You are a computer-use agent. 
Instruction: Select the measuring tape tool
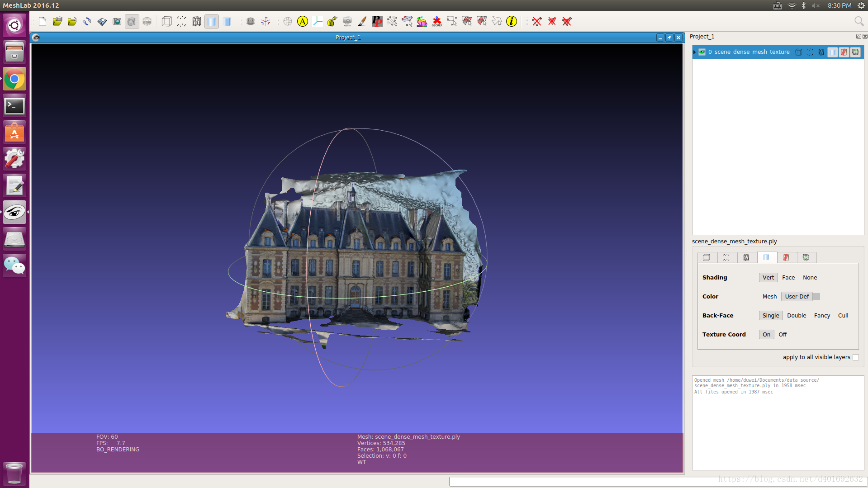pos(332,21)
